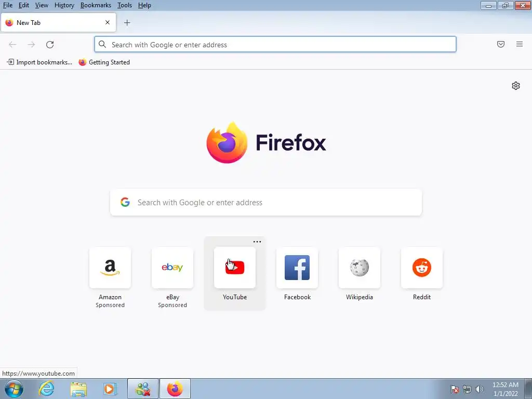Open Getting Started bookmark
This screenshot has width=532, height=399.
(x=104, y=62)
